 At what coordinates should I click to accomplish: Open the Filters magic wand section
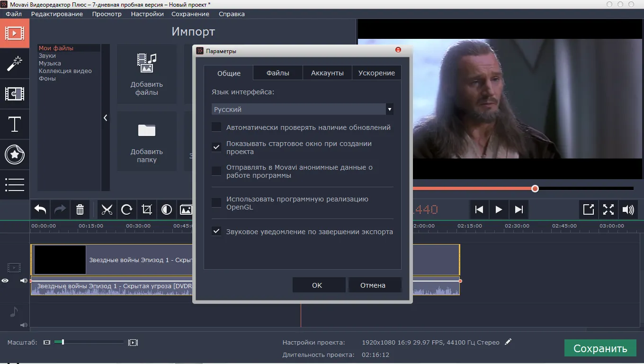click(x=15, y=64)
